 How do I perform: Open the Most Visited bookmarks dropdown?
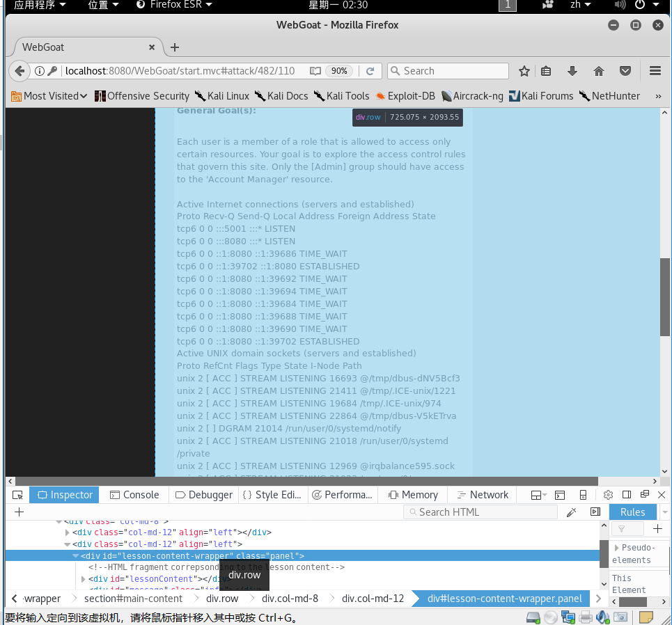coord(49,96)
